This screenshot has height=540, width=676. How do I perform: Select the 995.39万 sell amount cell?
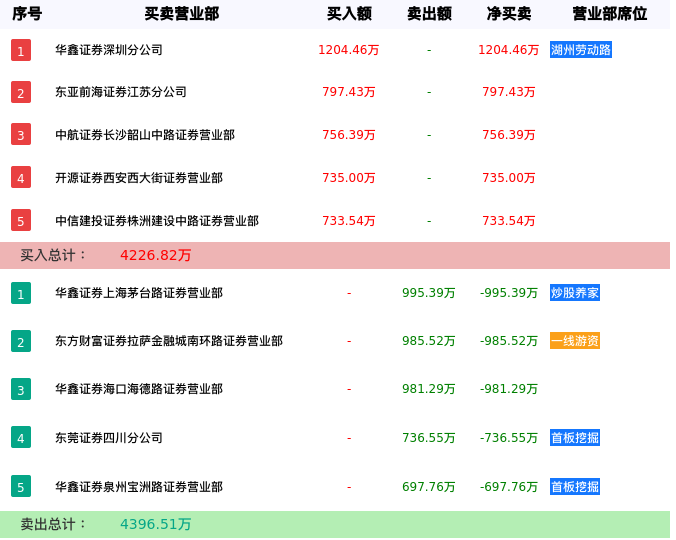(x=429, y=293)
